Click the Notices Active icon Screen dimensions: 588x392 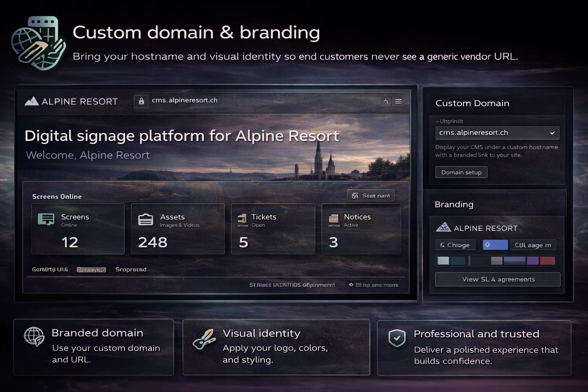click(334, 219)
